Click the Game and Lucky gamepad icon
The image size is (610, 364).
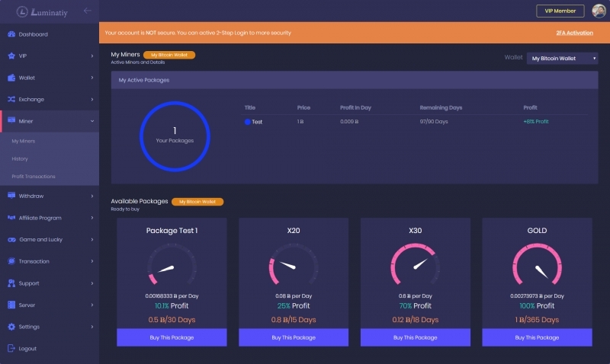[x=11, y=240]
